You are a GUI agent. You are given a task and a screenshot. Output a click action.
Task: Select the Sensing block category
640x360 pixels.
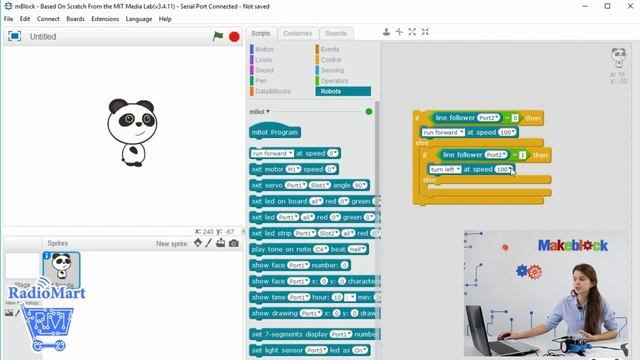click(x=332, y=70)
